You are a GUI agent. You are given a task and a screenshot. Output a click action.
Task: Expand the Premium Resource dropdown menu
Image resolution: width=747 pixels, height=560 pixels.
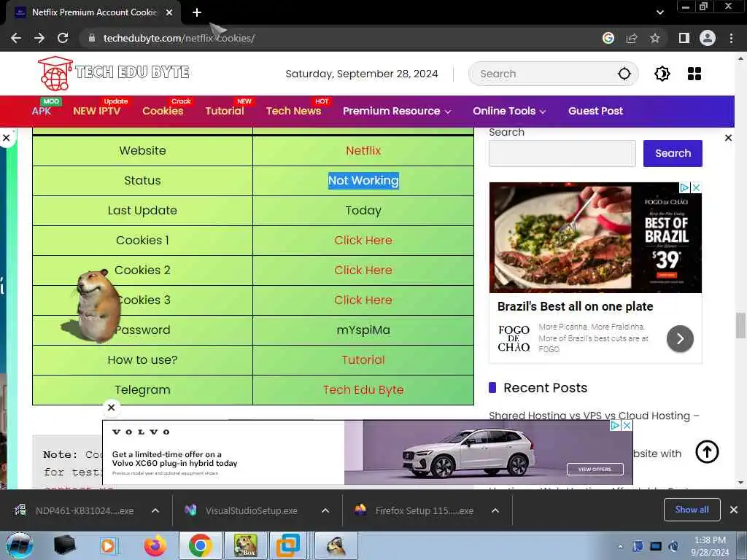point(396,111)
